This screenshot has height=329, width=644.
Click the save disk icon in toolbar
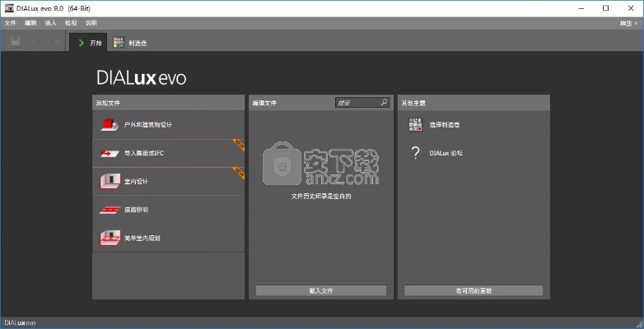click(15, 42)
